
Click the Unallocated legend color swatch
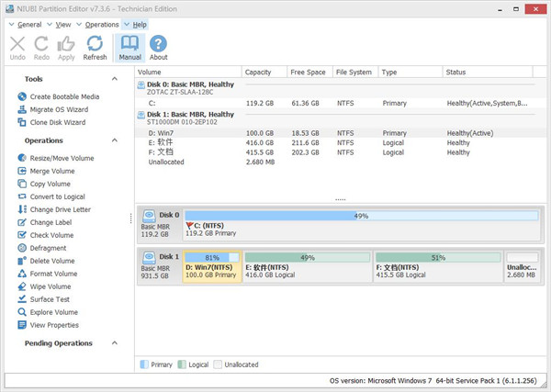point(218,364)
